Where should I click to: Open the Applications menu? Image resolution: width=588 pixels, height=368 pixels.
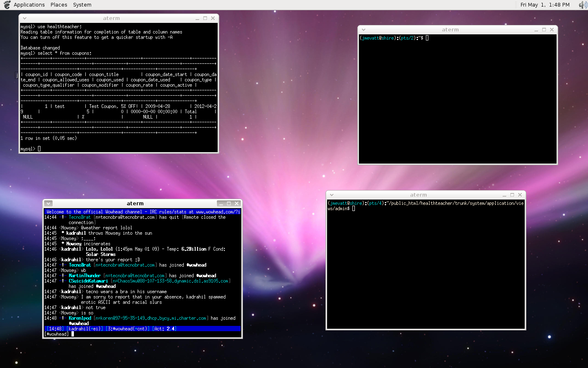(x=29, y=5)
